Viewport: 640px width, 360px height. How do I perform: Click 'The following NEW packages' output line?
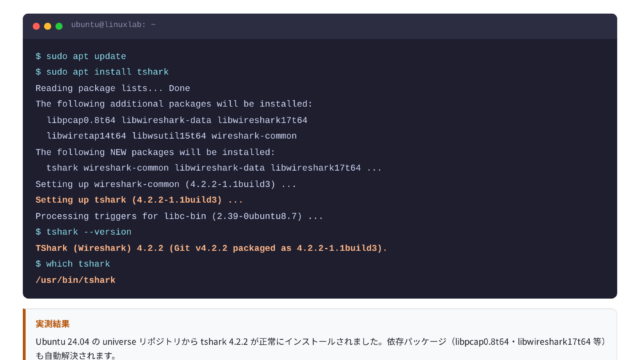[155, 152]
